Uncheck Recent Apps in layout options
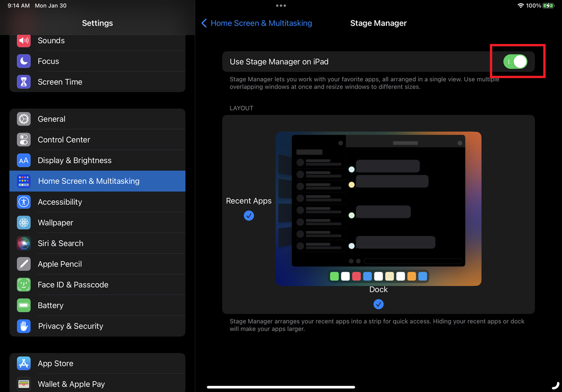 click(249, 216)
